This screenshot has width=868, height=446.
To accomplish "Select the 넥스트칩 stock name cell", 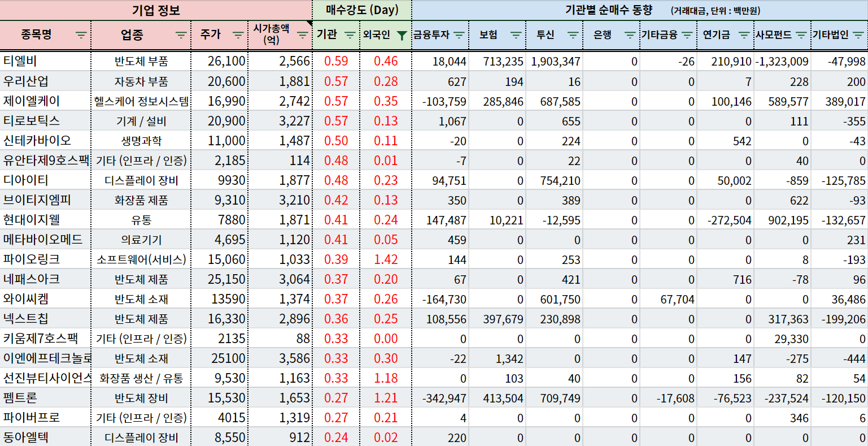I will [45, 318].
